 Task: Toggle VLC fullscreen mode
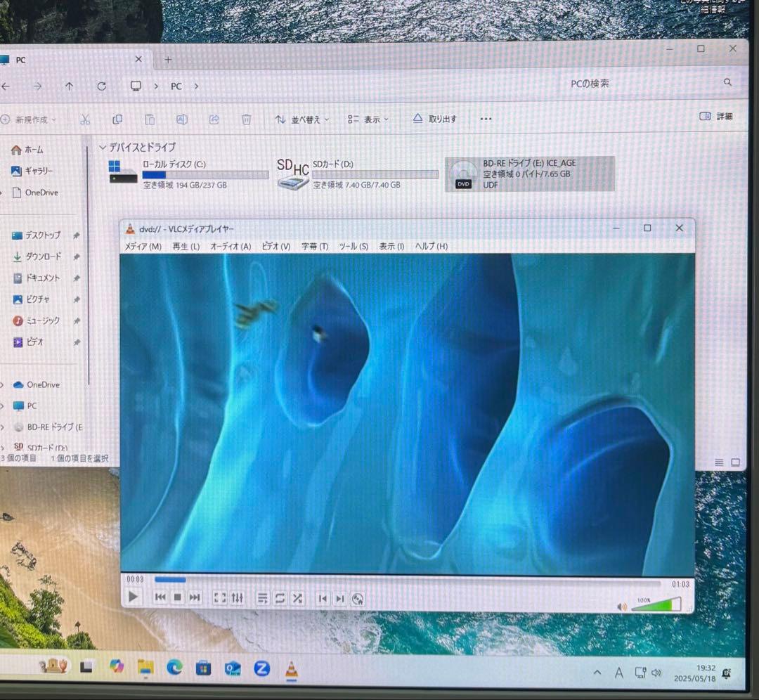click(x=219, y=598)
